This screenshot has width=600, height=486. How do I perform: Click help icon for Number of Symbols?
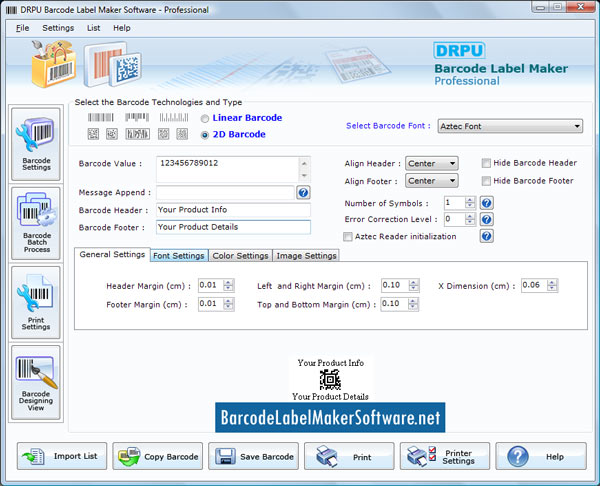click(x=486, y=203)
